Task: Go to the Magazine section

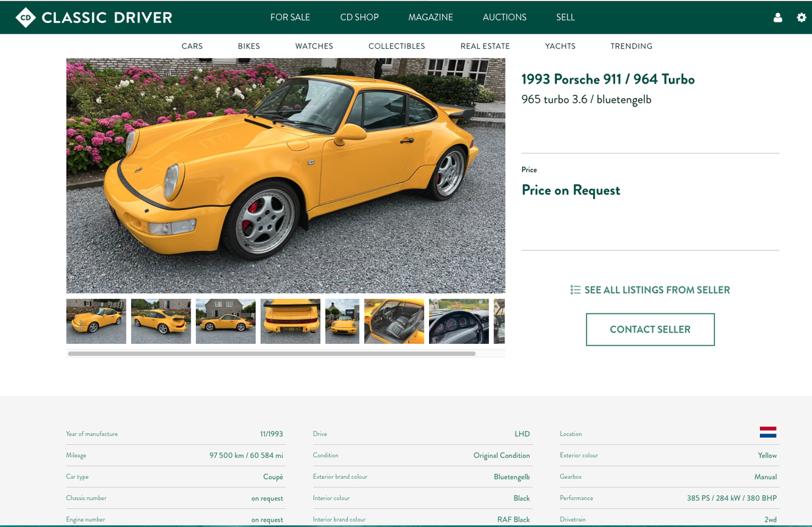Action: point(430,17)
